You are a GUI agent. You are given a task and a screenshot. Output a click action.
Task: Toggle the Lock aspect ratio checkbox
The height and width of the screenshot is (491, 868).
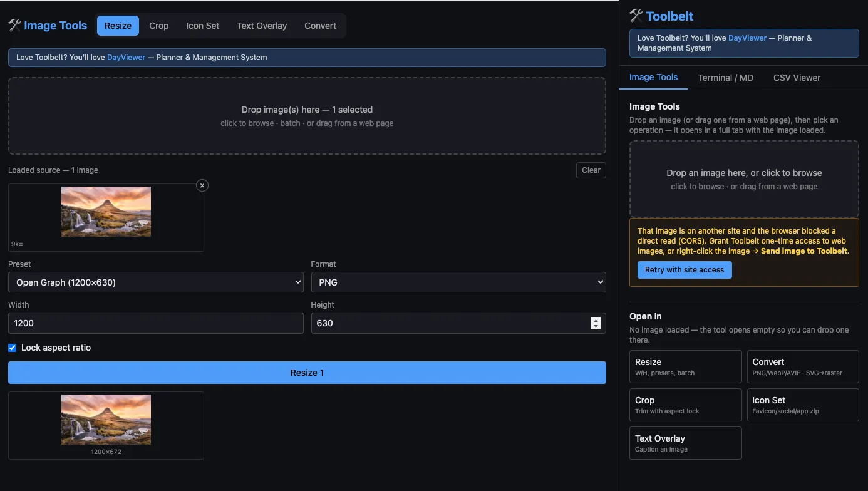(x=12, y=348)
